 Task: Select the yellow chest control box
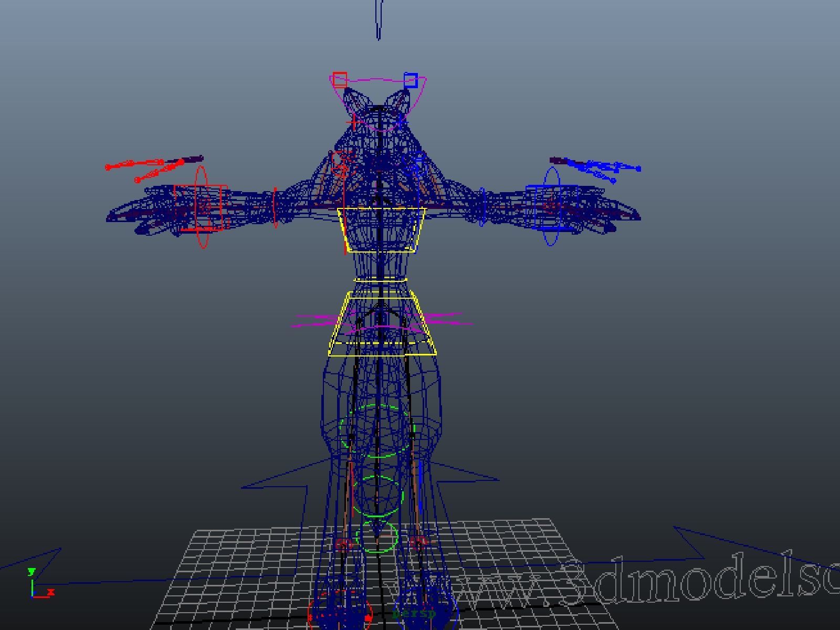coord(381,230)
